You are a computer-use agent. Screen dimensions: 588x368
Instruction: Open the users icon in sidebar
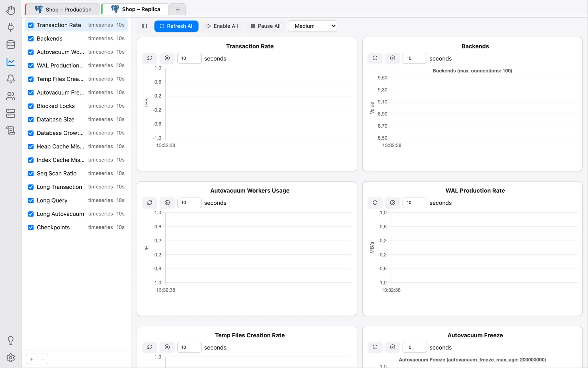pos(10,96)
